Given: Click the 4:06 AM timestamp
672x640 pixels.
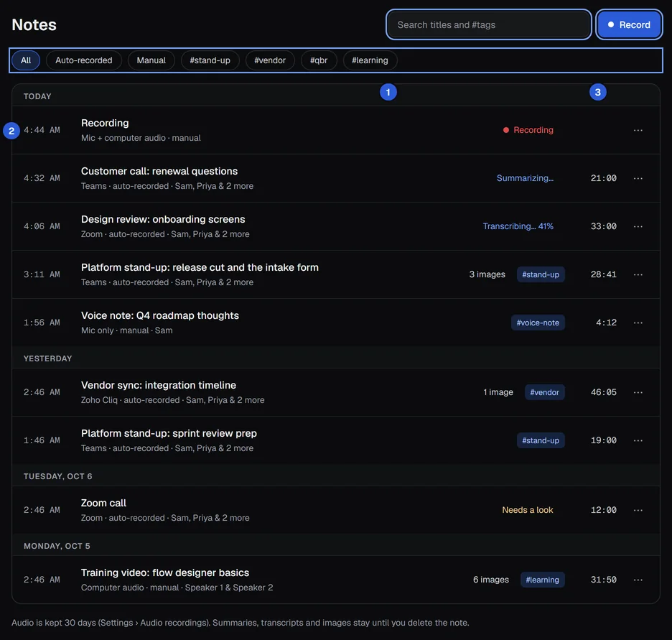Looking at the screenshot, I should pyautogui.click(x=42, y=226).
